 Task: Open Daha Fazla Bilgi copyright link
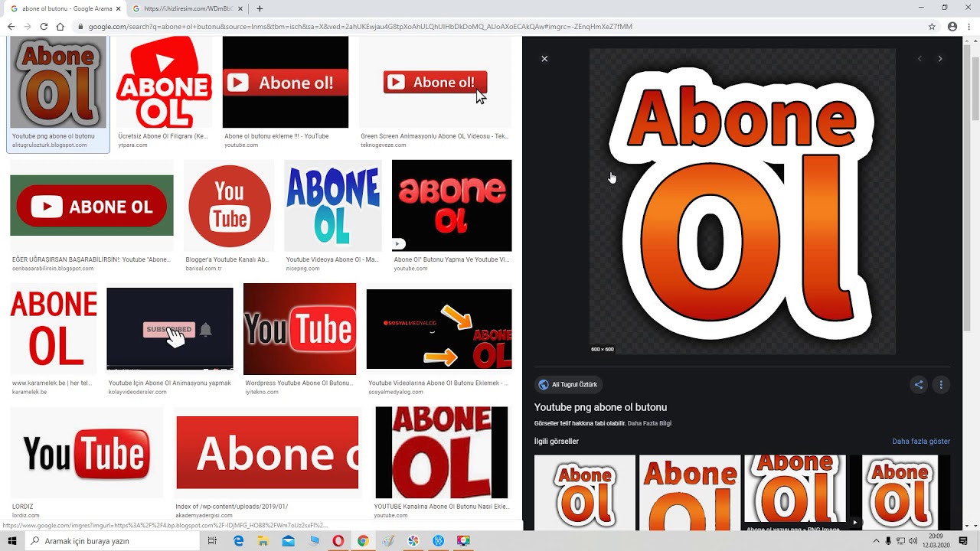[649, 423]
